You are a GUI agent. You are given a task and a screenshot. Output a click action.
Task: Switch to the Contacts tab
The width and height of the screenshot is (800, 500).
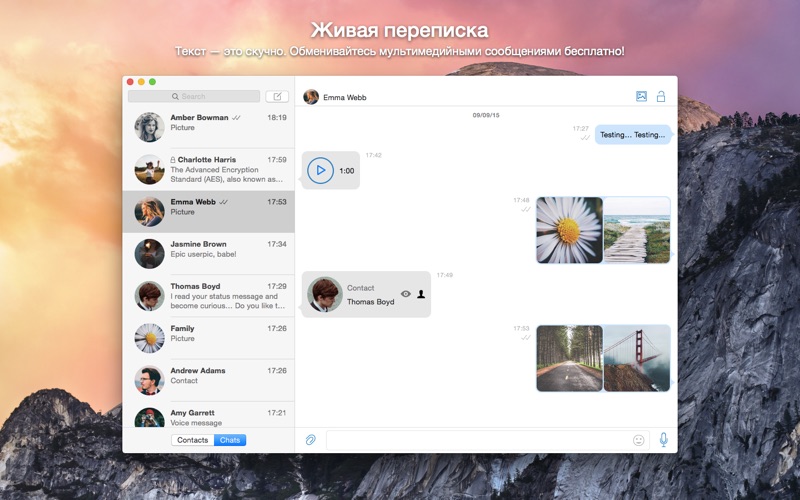click(x=192, y=440)
